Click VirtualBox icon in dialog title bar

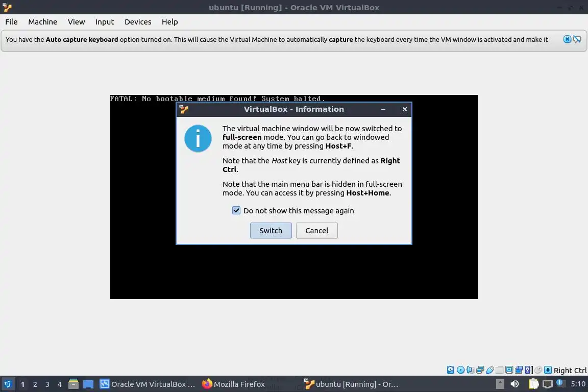point(184,109)
